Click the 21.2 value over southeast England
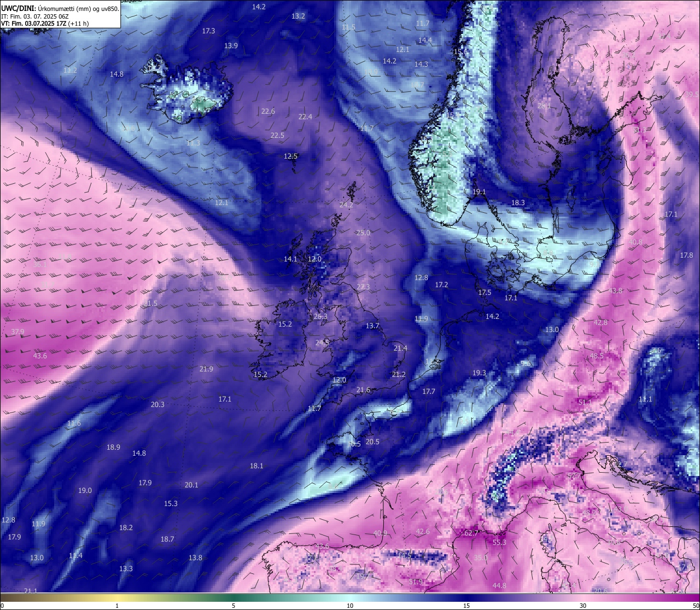Viewport: 700px width, 610px height. click(x=399, y=375)
